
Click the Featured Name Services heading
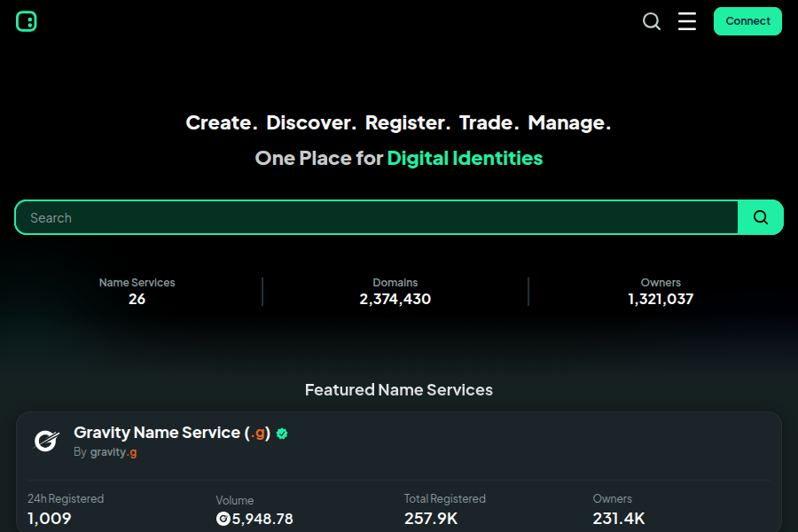point(399,389)
